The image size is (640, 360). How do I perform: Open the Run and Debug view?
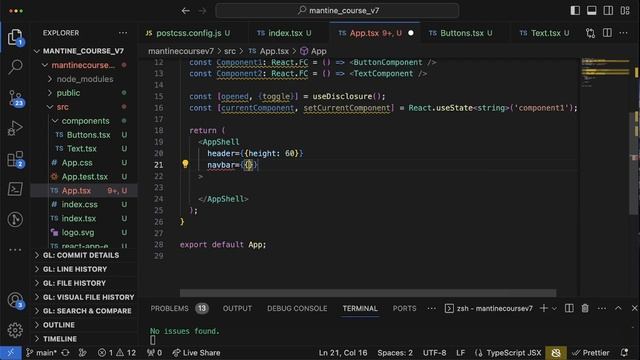pos(15,128)
